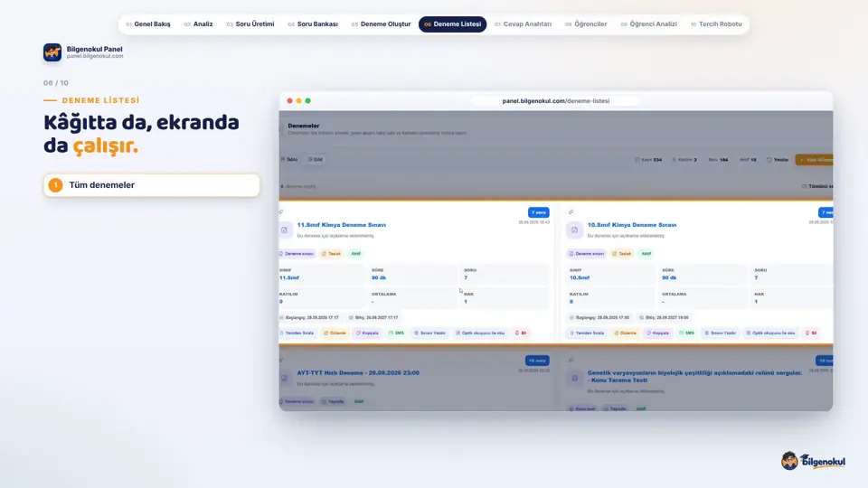Click Sil delete on 11.Sınıf card
This screenshot has width=868, height=488.
click(521, 333)
